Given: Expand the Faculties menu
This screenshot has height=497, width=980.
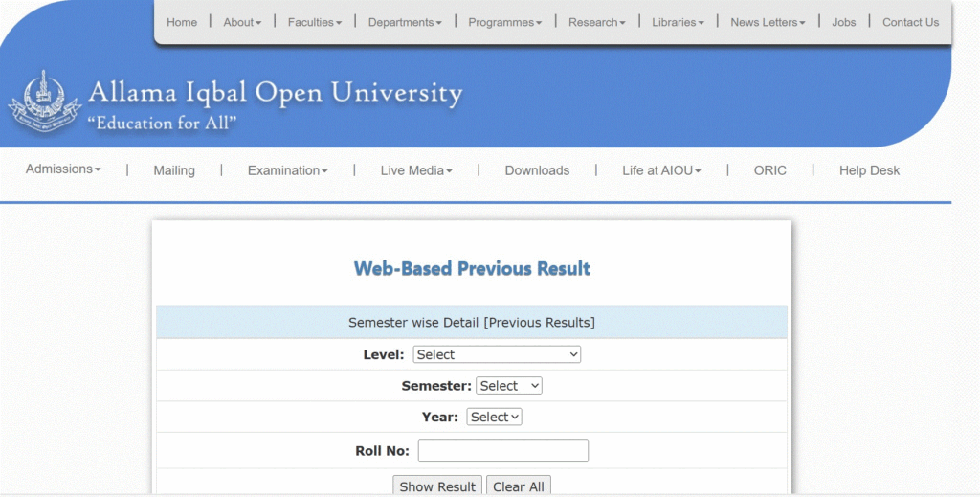Looking at the screenshot, I should [x=315, y=23].
